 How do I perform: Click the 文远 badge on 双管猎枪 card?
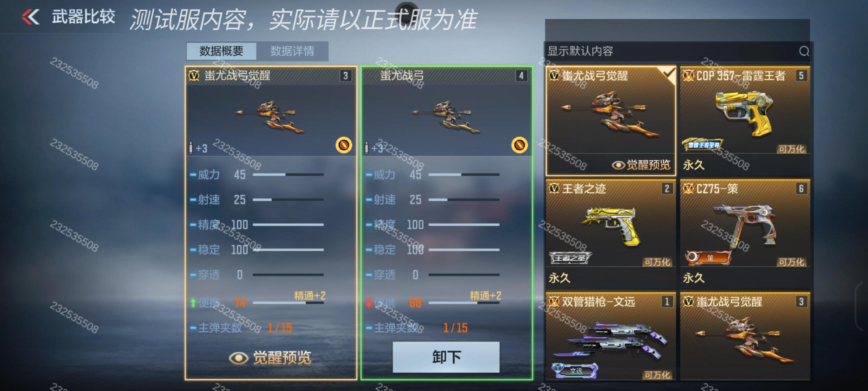pyautogui.click(x=575, y=371)
